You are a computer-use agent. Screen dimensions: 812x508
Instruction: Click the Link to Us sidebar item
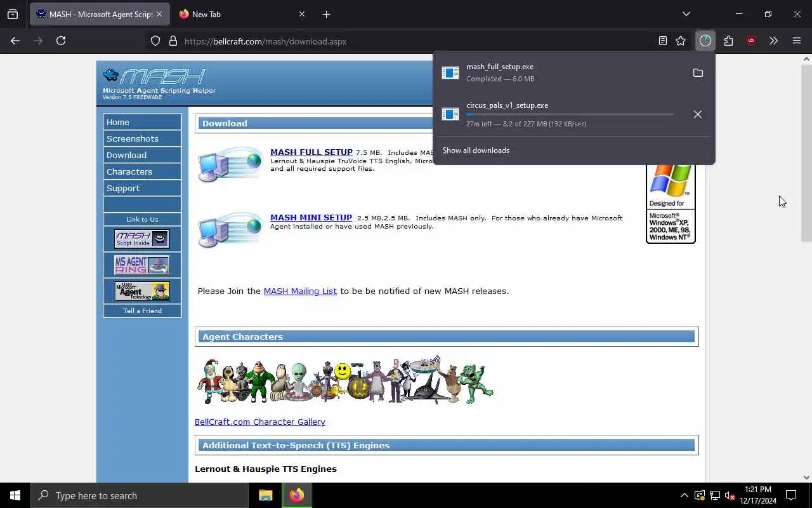click(142, 219)
